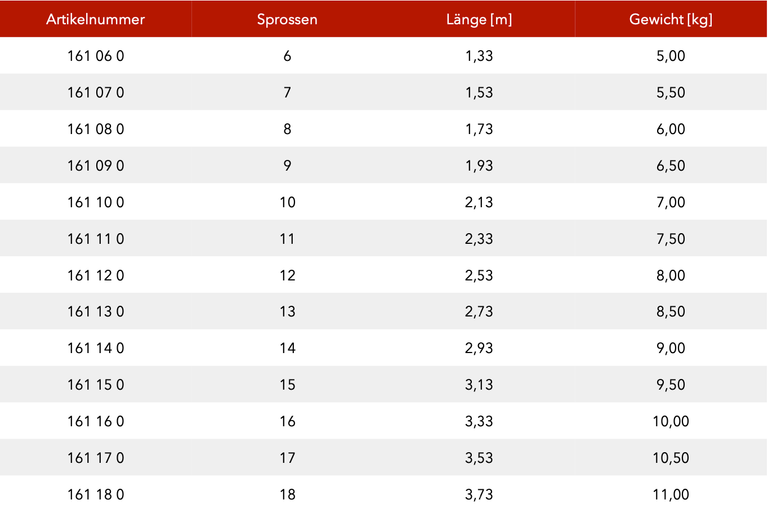Click the weight value 7,50

point(671,239)
